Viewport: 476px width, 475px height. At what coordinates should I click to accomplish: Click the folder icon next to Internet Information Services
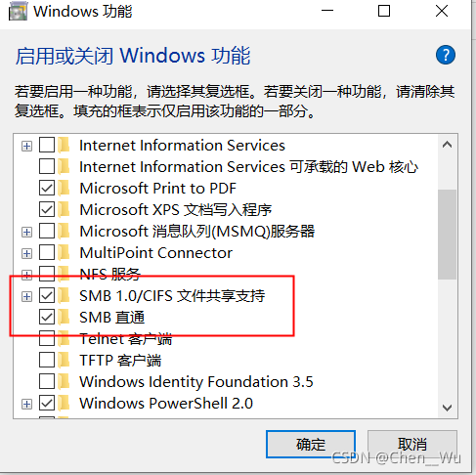pyautogui.click(x=65, y=145)
